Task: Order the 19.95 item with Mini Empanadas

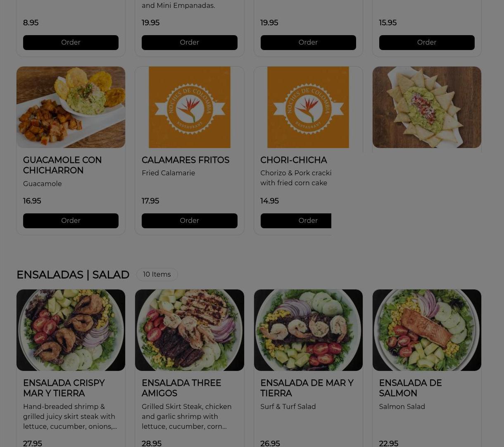Action: (x=189, y=43)
